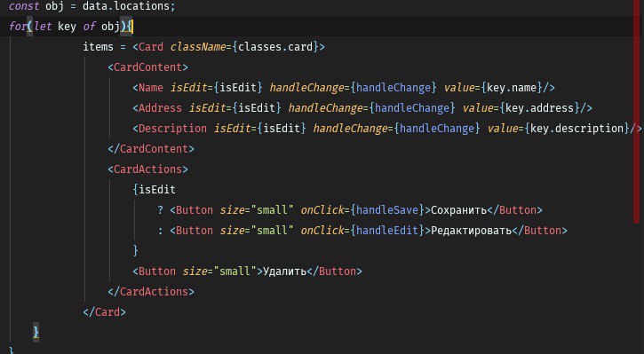The image size is (644, 354).
Task: Click the 'let' keyword in the for loop
Action: (43, 27)
